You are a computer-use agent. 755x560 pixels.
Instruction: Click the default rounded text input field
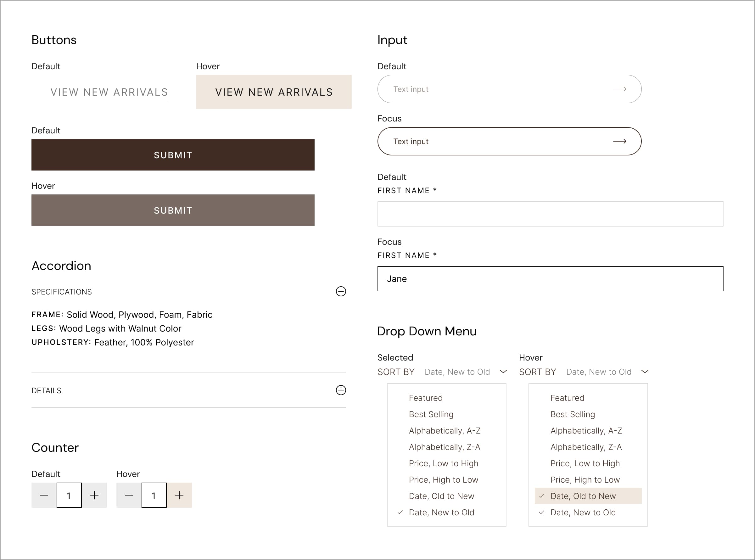pyautogui.click(x=509, y=89)
